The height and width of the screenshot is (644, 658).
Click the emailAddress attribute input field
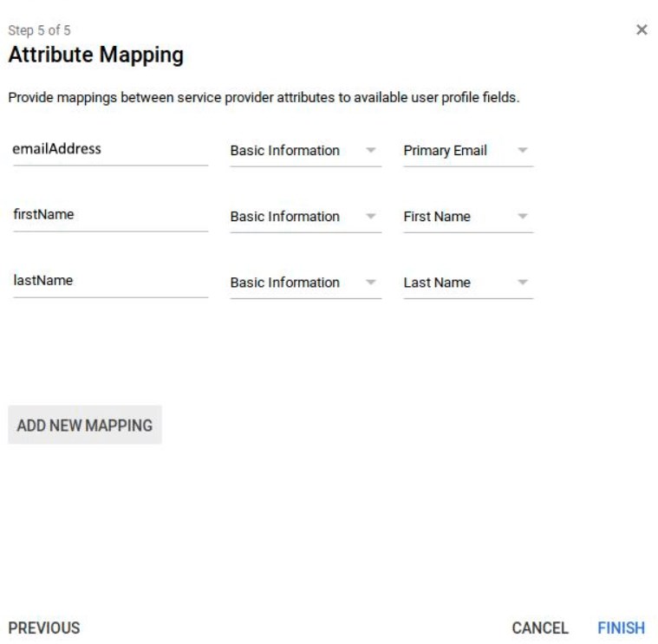(110, 149)
